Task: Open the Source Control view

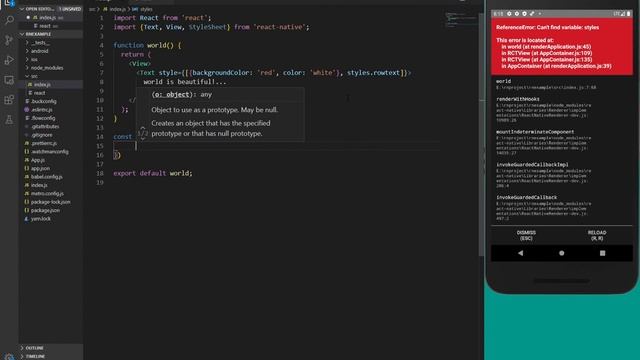Action: [9, 40]
